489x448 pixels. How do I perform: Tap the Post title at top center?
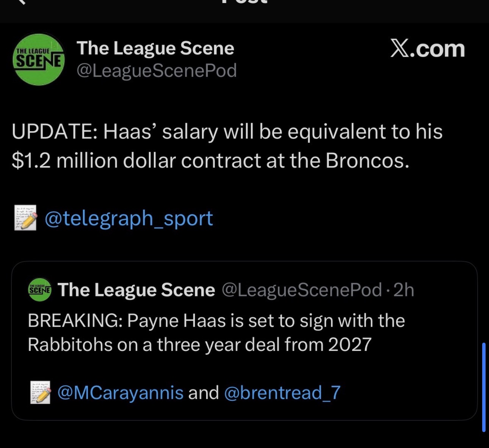244,2
